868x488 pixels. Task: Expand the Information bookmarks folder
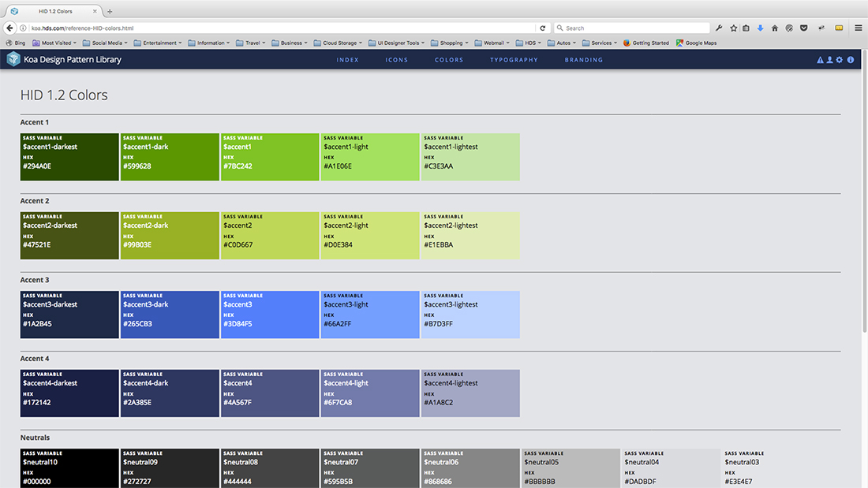208,43
